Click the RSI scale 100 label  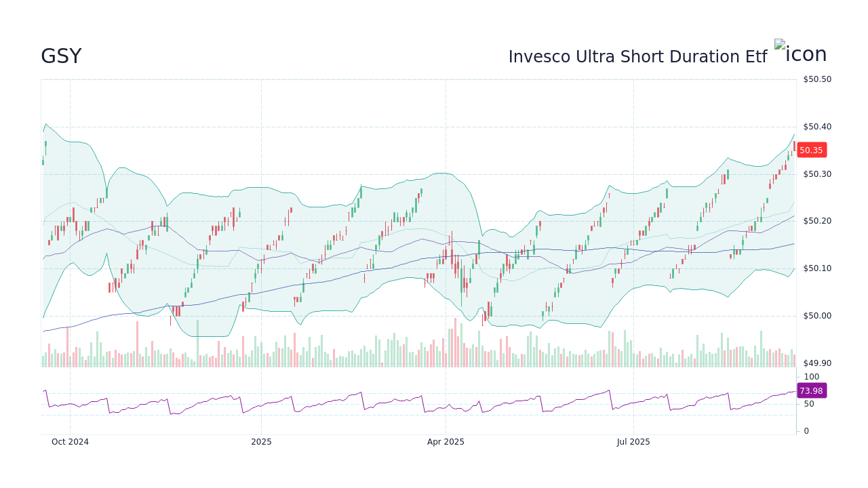coord(812,377)
